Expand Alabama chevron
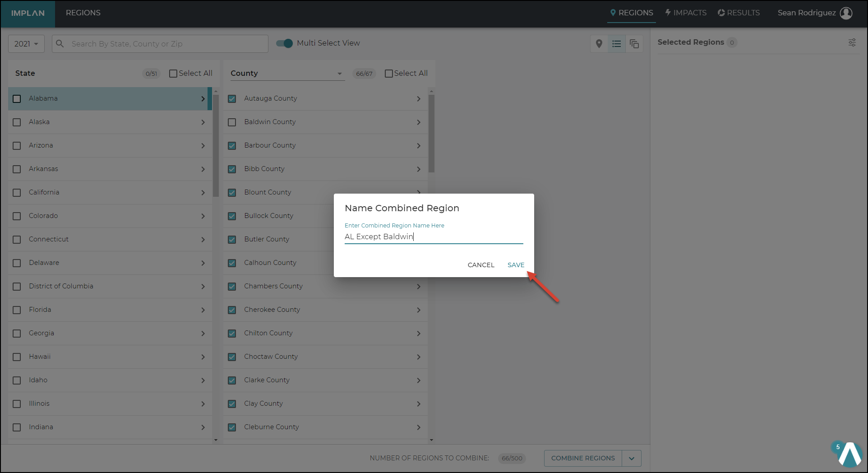Viewport: 868px width, 473px height. 203,98
